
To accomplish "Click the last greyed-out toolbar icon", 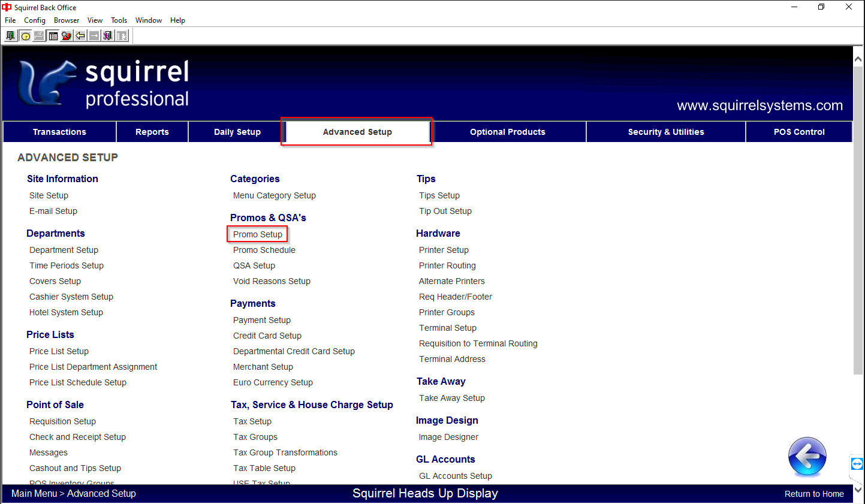I will [122, 36].
